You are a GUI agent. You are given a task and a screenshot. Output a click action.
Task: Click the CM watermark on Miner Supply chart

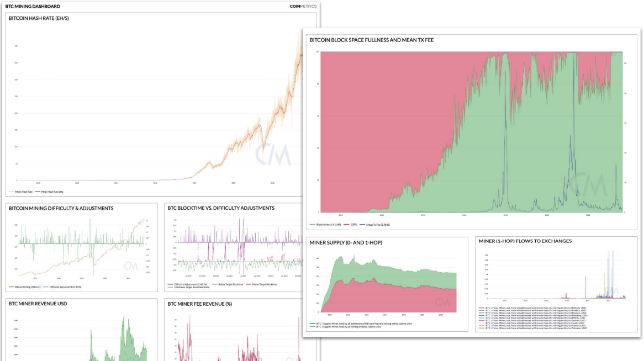point(442,302)
